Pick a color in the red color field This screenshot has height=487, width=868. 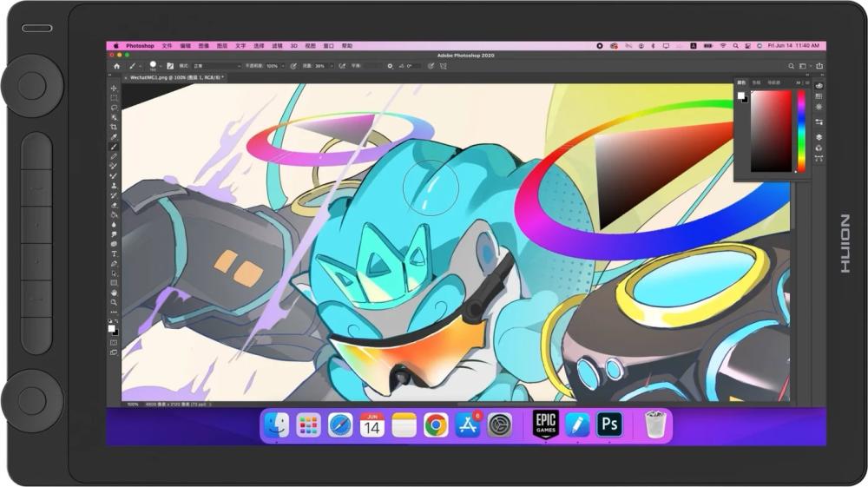point(771,131)
